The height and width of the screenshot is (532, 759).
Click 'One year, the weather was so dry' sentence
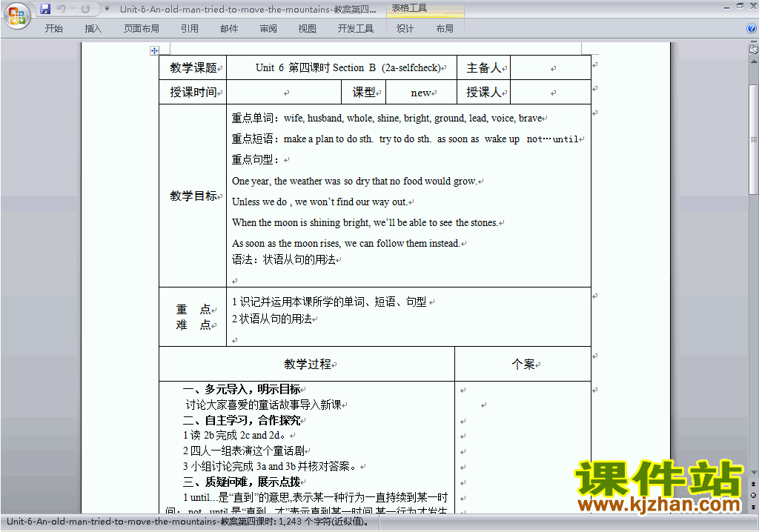pyautogui.click(x=354, y=181)
